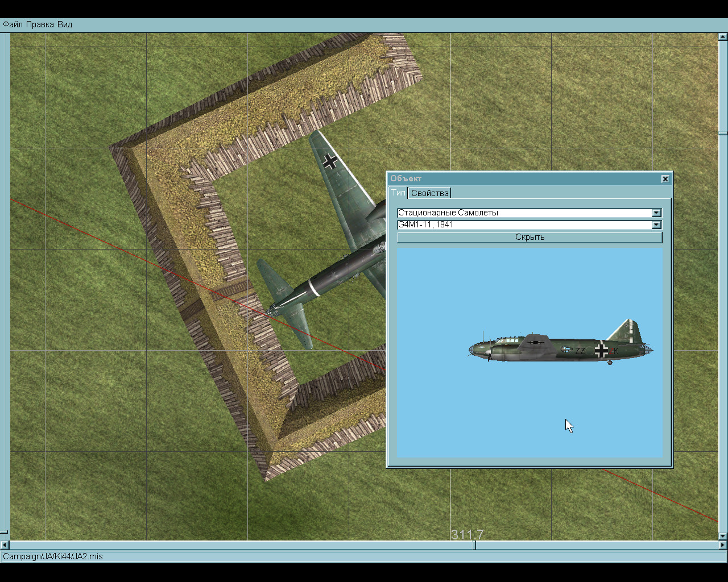The width and height of the screenshot is (728, 582).
Task: Close the Объект dialog
Action: (x=665, y=179)
